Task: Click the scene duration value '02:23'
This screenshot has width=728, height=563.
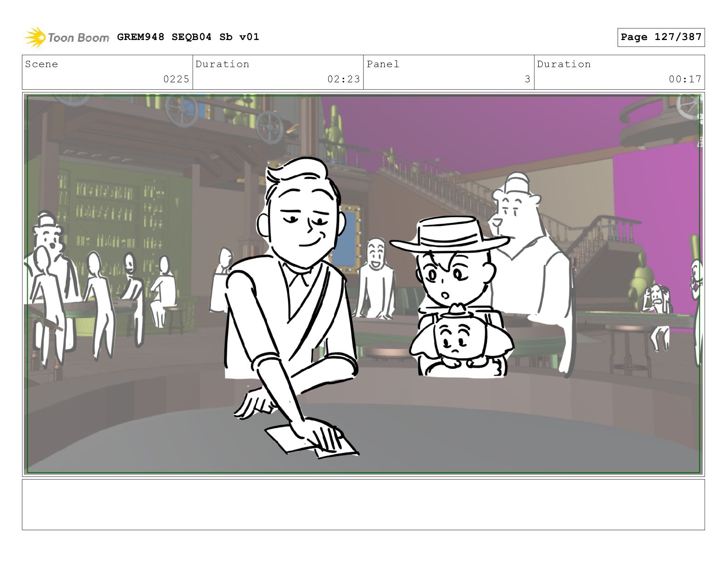Action: (x=344, y=79)
